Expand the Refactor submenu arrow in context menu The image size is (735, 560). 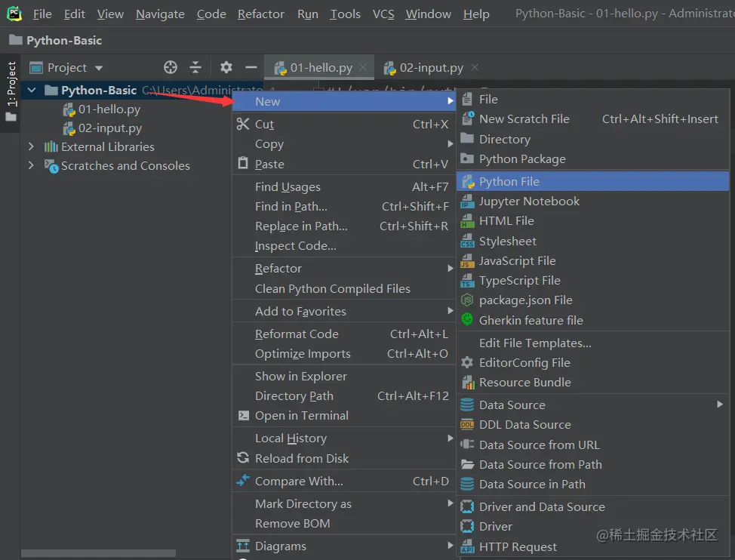click(450, 269)
